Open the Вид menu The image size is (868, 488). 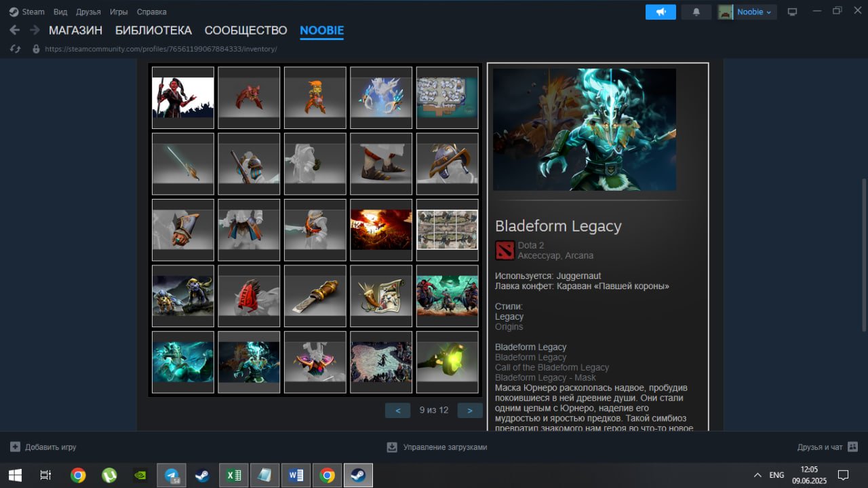[60, 12]
